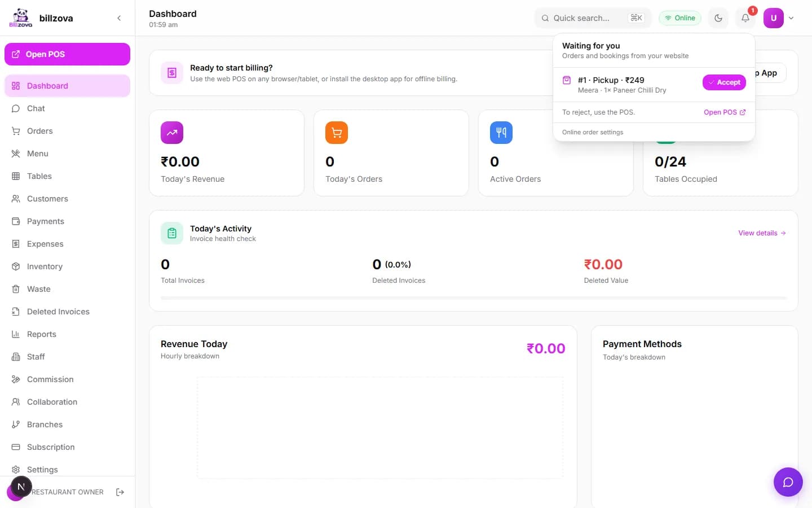Click the Subscription card icon
Screen dimensions: 812x508
click(x=16, y=447)
